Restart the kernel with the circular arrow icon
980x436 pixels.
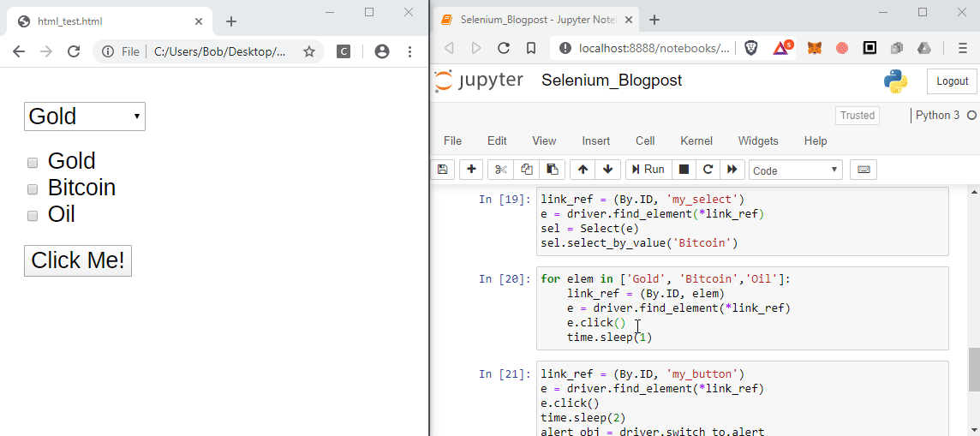pos(708,170)
